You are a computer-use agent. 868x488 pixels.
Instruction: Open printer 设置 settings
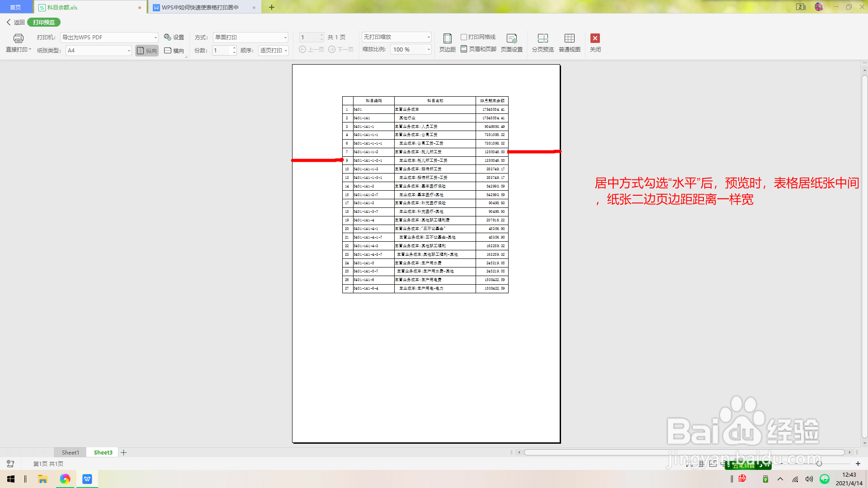point(174,37)
